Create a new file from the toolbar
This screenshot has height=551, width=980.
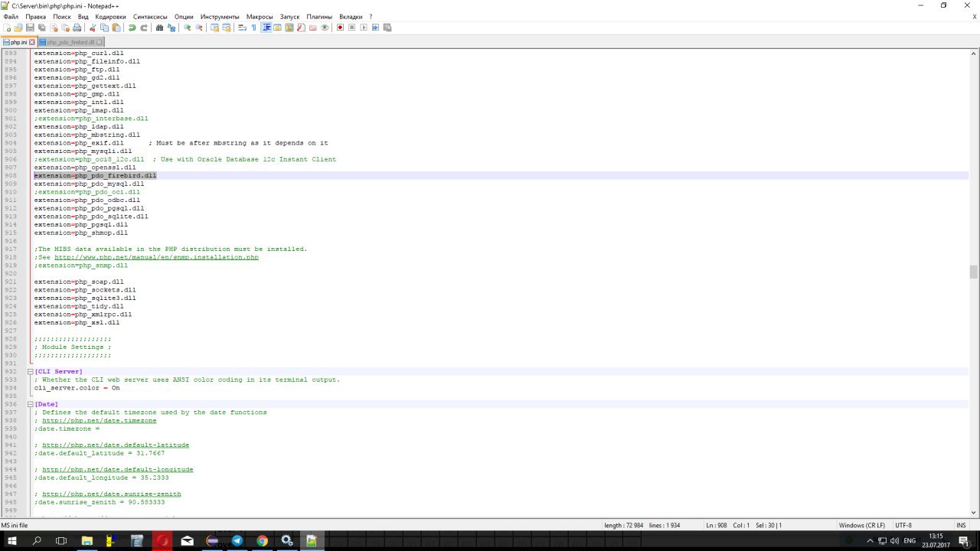[x=8, y=28]
